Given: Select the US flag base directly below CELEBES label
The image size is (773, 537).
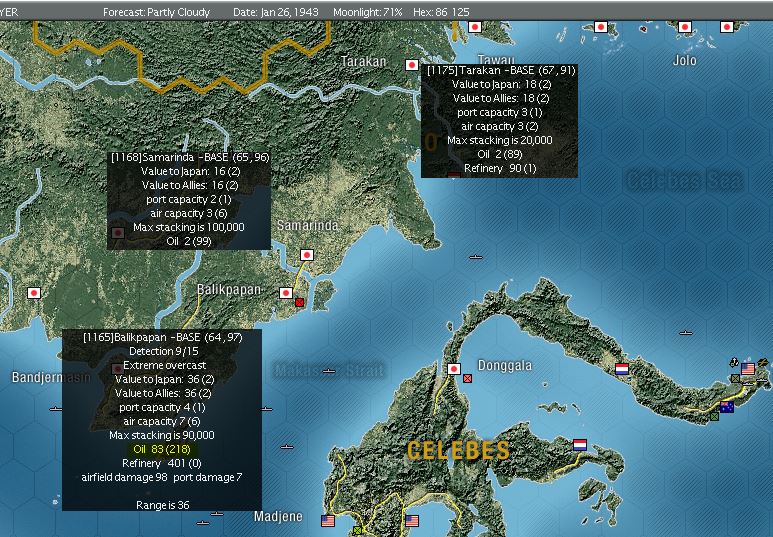Looking at the screenshot, I should 412,521.
